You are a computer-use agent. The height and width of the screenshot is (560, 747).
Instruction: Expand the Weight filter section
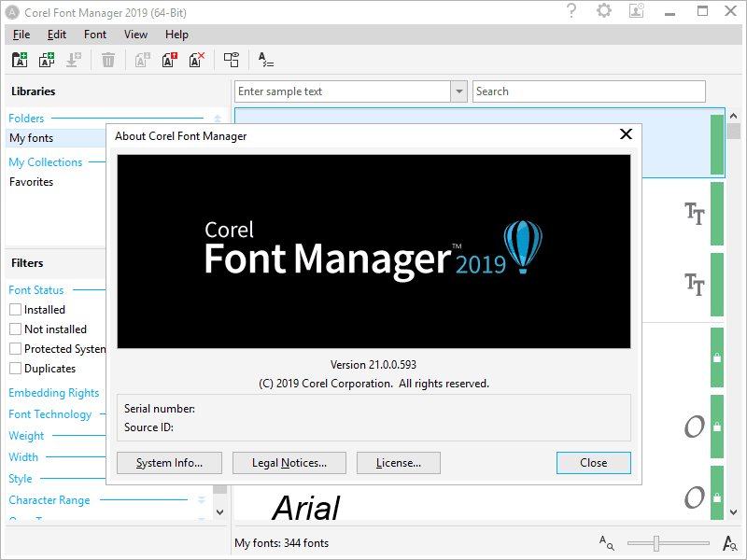[x=26, y=436]
